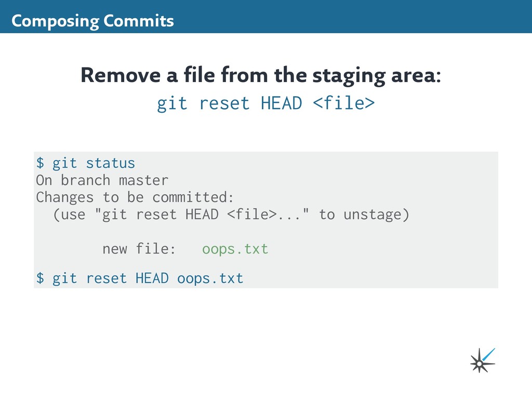Image resolution: width=532 pixels, height=399 pixels.
Task: Click the word 'HEAD' in the blue command
Action: (281, 103)
